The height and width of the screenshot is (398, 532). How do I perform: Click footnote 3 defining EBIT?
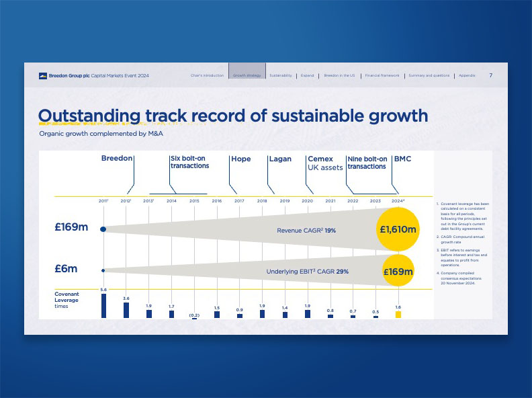(x=461, y=257)
